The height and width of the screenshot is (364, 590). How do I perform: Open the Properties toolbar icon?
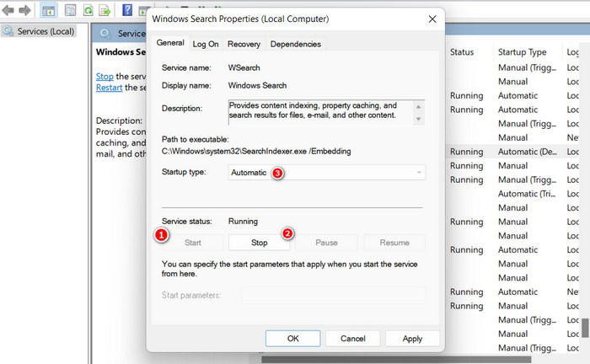coord(70,10)
